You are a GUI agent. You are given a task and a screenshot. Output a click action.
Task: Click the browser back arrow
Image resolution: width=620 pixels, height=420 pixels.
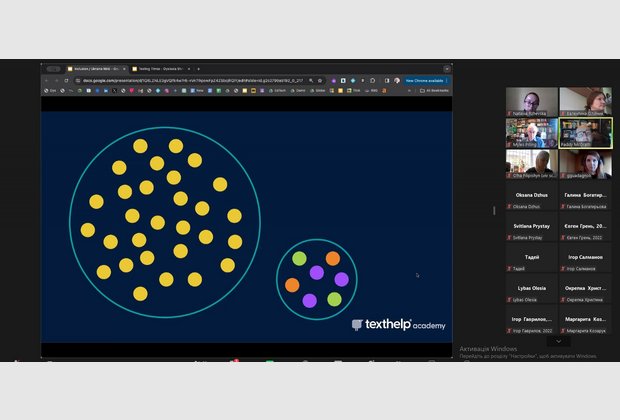pos(46,80)
